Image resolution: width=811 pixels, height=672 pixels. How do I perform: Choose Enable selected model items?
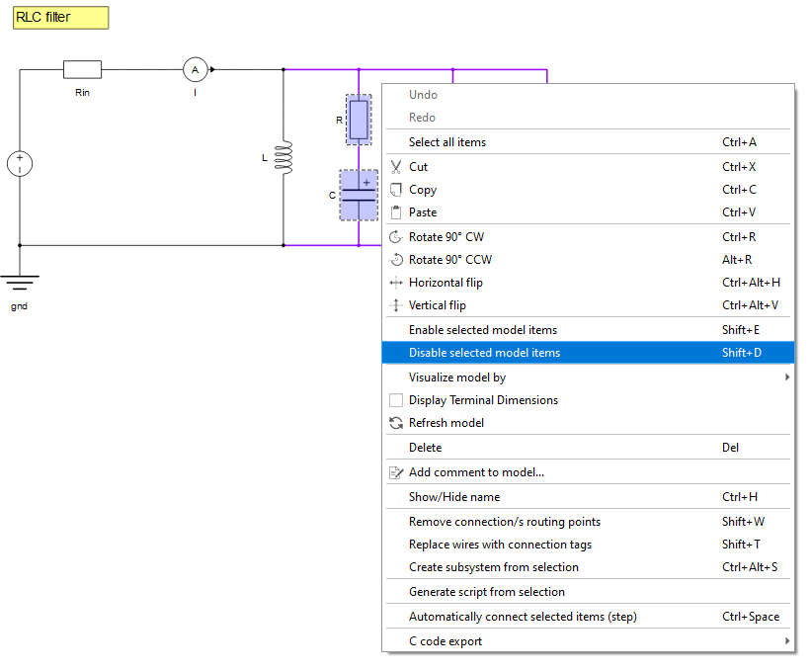pos(483,330)
